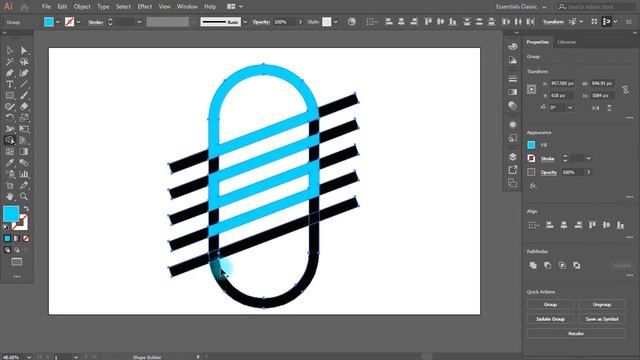
Task: Click the Recolor button
Action: [x=576, y=333]
